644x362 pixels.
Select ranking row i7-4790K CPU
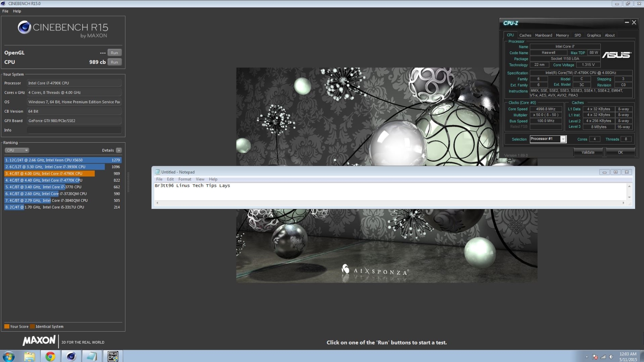click(63, 173)
